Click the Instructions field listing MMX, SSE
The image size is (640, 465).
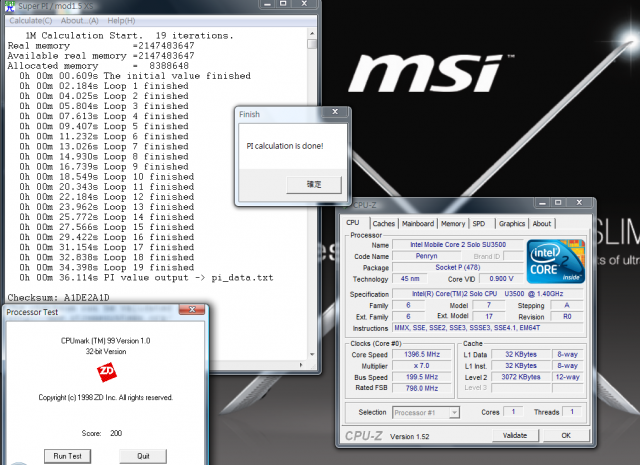488,328
